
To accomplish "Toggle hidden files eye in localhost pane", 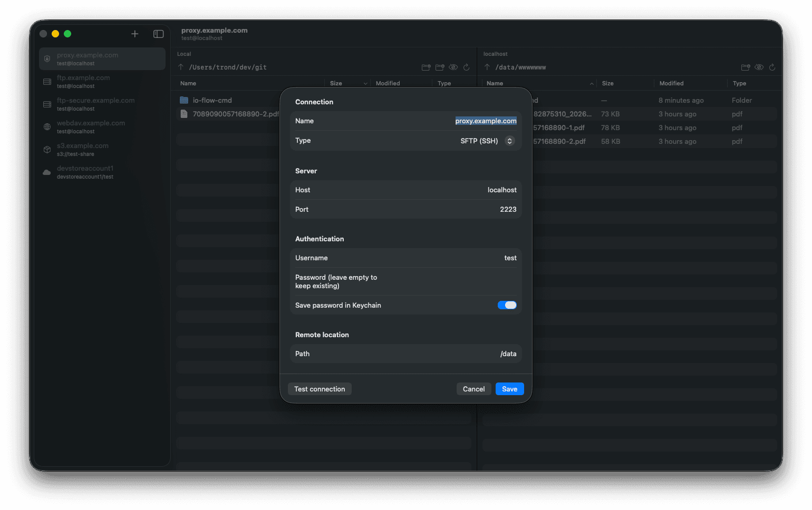I will pos(759,67).
